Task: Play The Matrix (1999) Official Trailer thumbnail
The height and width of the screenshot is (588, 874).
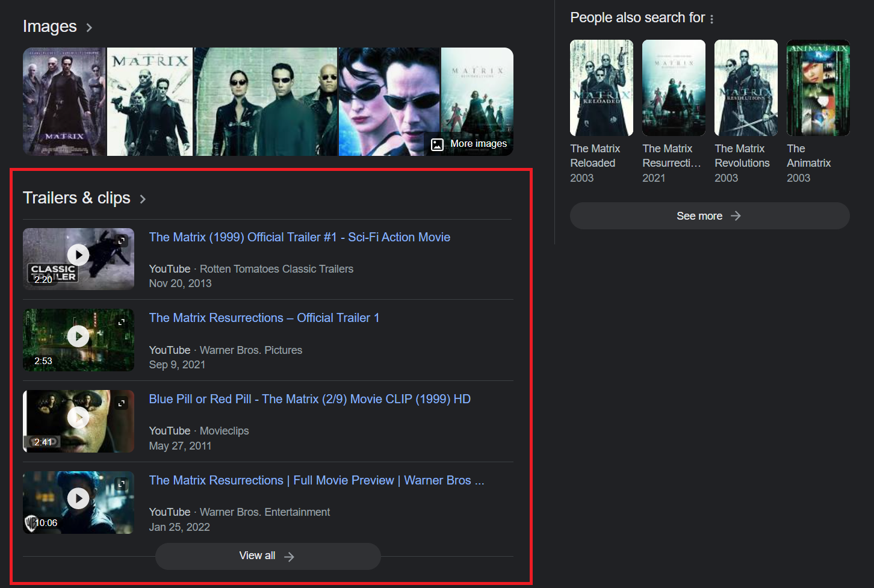Action: pyautogui.click(x=78, y=259)
